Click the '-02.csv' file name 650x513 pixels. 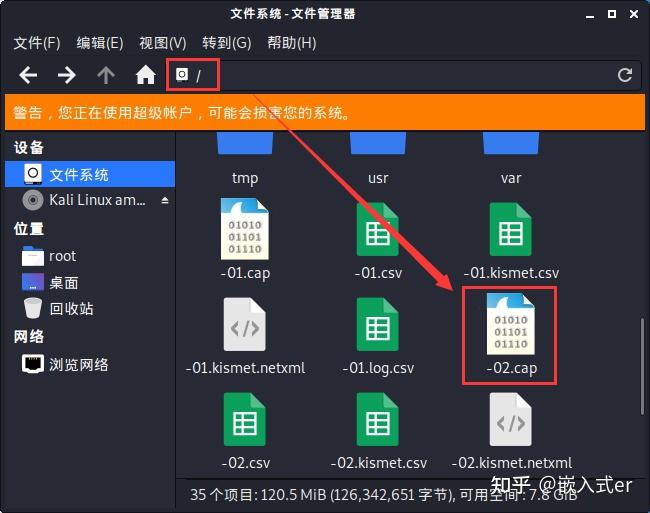(x=245, y=463)
